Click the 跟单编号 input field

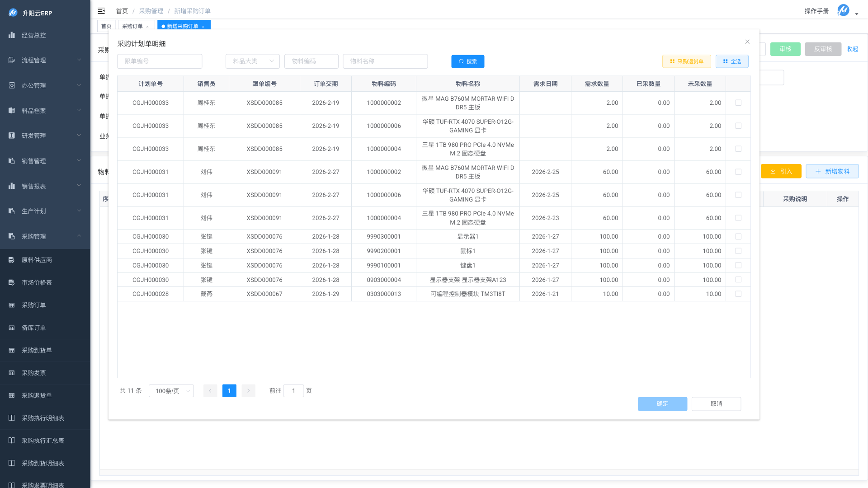click(x=159, y=61)
